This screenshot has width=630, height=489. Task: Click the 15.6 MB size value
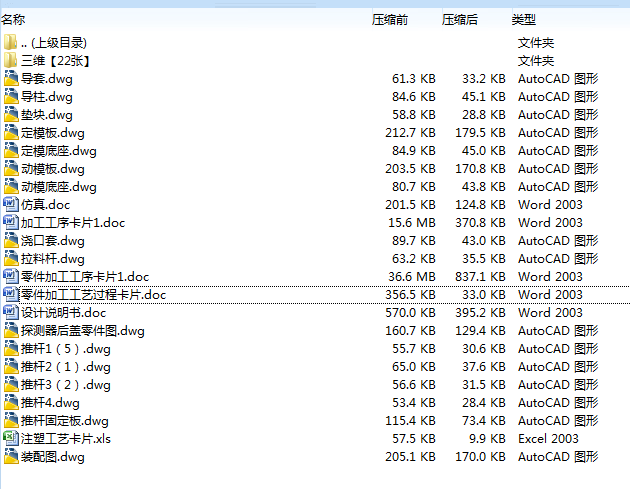point(411,223)
